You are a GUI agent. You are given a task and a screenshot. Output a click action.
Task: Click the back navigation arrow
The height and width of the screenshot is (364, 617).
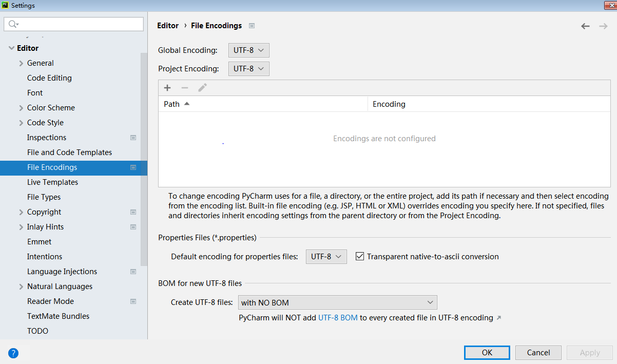(x=585, y=26)
